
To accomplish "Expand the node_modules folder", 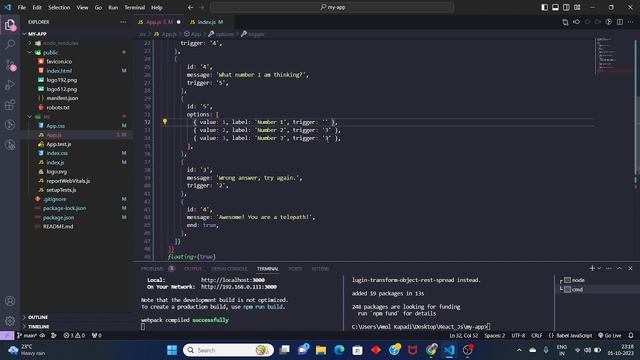I will click(30, 43).
